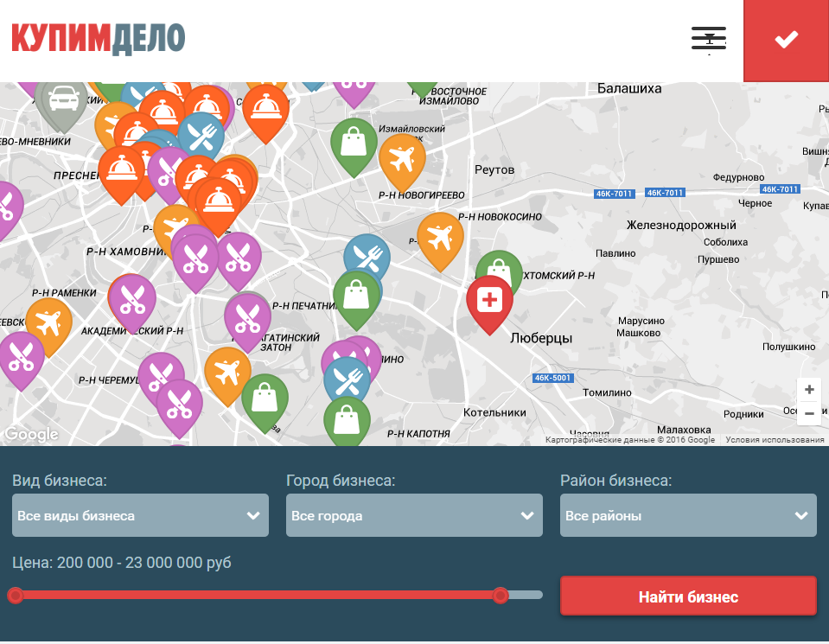This screenshot has height=644, width=829.
Task: Click the Томилино label on map
Action: click(x=607, y=392)
